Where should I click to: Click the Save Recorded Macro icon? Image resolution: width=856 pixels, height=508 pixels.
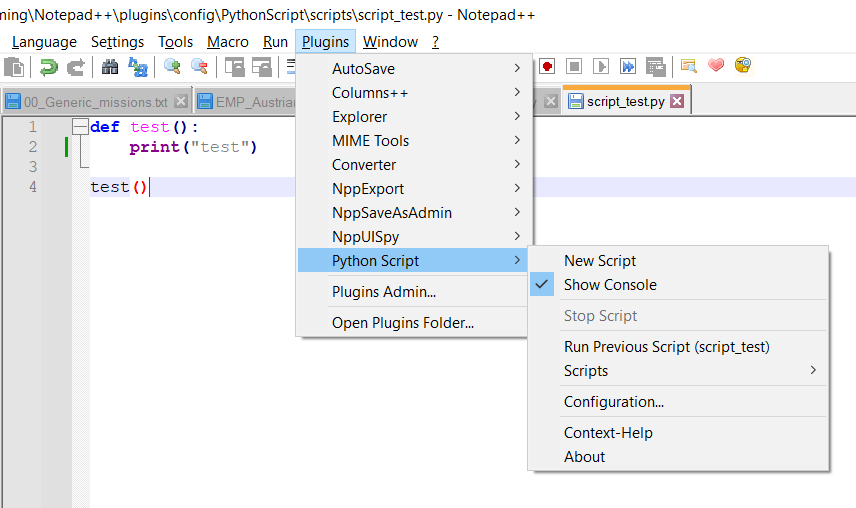655,67
